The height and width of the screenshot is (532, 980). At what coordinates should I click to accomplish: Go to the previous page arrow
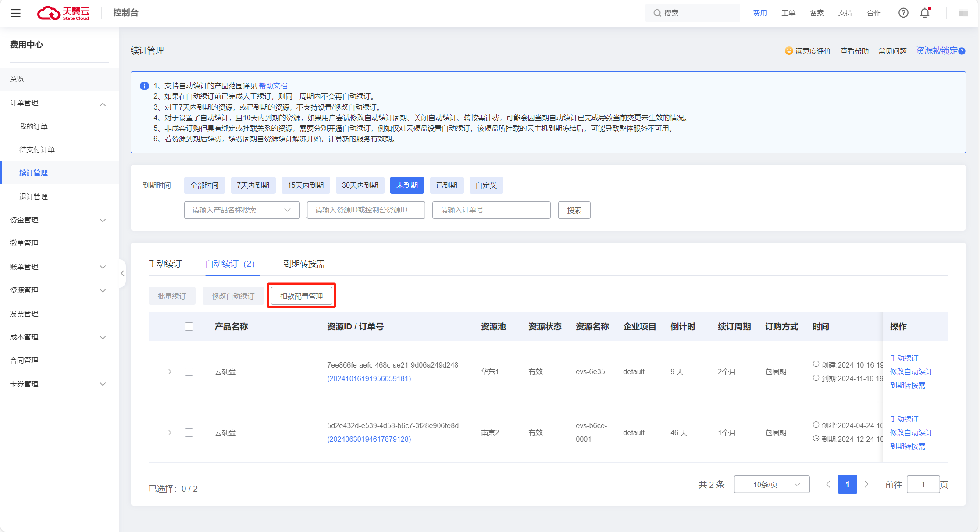tap(828, 484)
